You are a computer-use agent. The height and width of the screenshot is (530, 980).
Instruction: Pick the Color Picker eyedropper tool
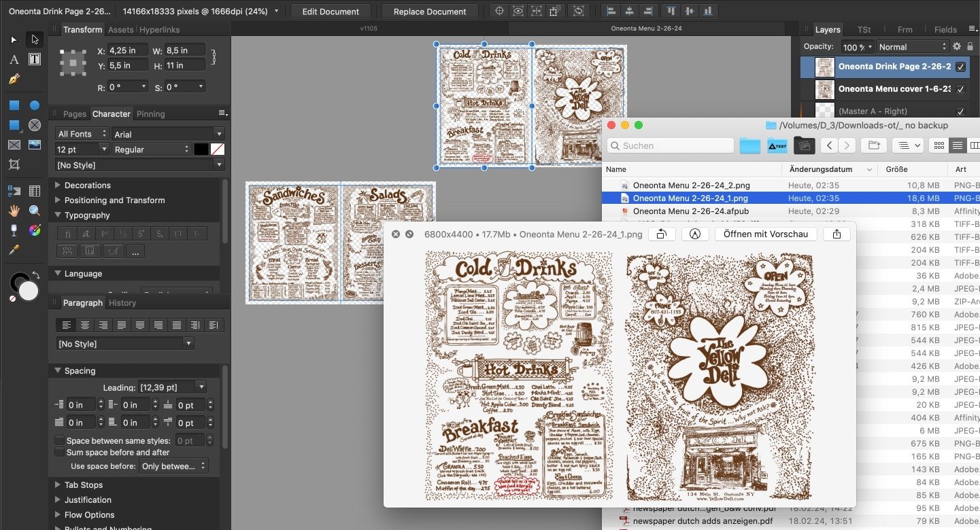coord(14,250)
